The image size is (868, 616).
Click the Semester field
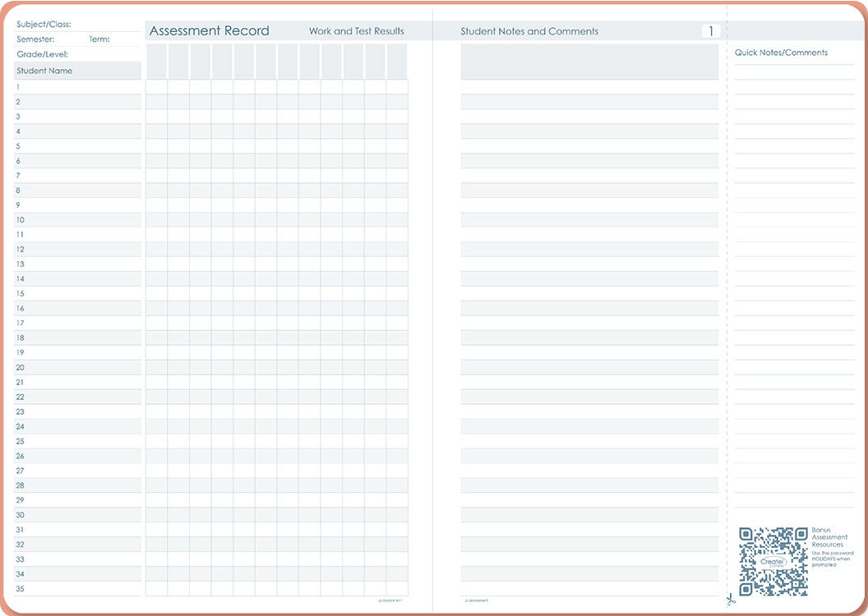coord(49,39)
